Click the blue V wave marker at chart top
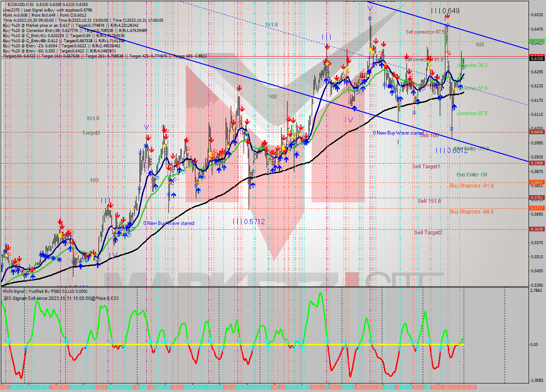This screenshot has height=392, width=546. 370,7
